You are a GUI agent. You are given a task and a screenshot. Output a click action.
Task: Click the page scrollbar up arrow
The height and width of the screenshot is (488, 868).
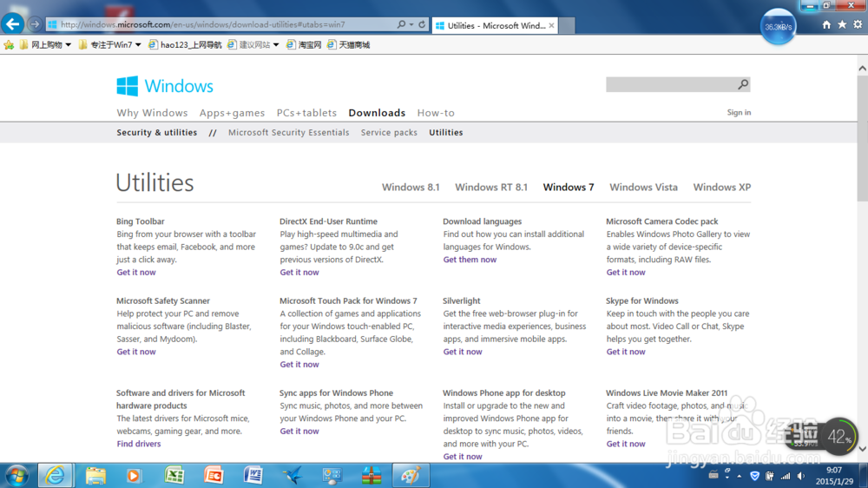pyautogui.click(x=862, y=68)
